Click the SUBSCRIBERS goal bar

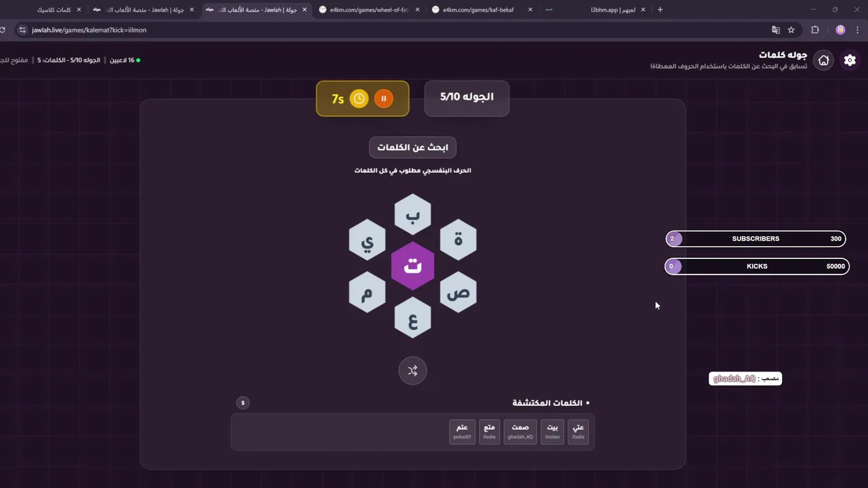(x=756, y=239)
